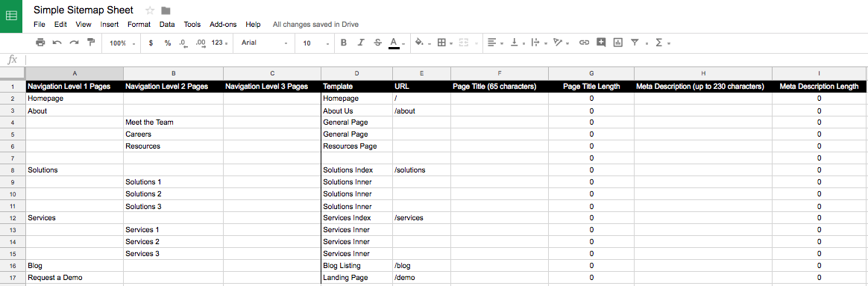The height and width of the screenshot is (286, 868).
Task: Select the 'Services Index' cell
Action: [356, 218]
